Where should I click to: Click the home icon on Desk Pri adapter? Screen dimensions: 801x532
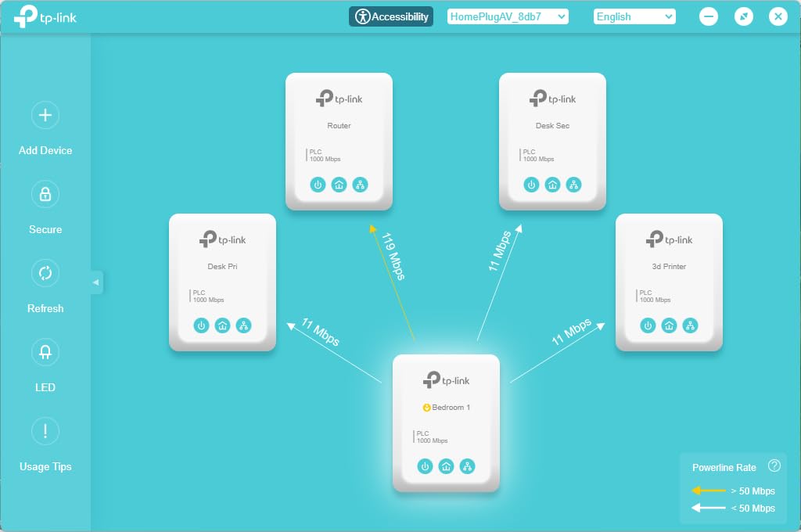[x=222, y=325]
